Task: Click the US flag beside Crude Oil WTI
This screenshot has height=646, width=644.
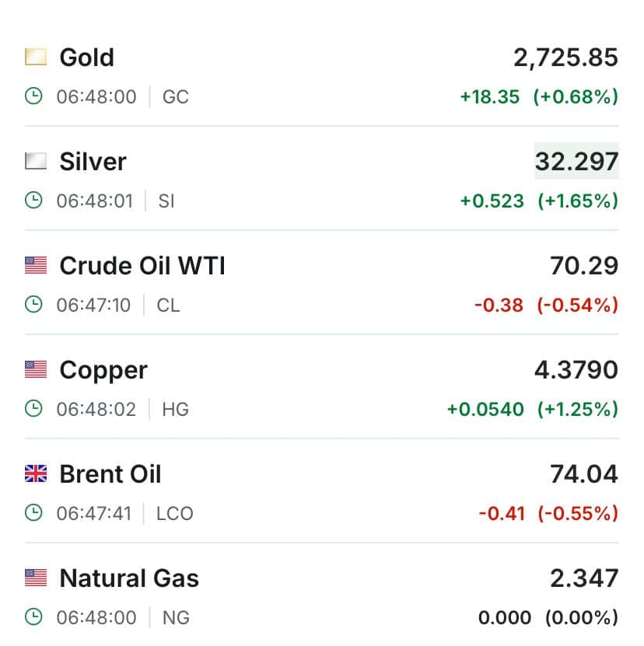Action: pyautogui.click(x=36, y=265)
